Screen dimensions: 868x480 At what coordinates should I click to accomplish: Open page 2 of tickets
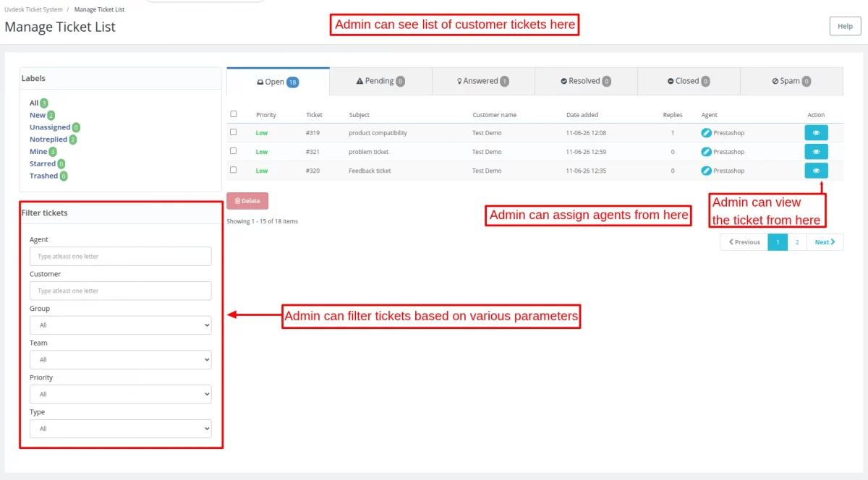coord(797,242)
